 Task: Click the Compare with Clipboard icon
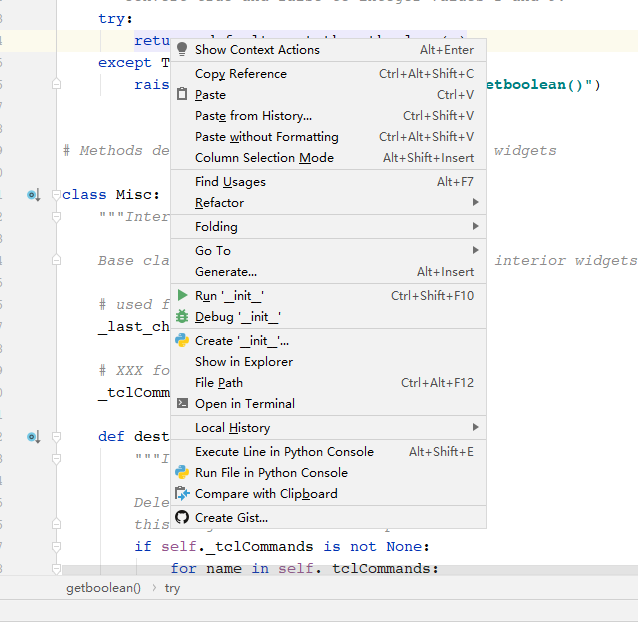182,493
